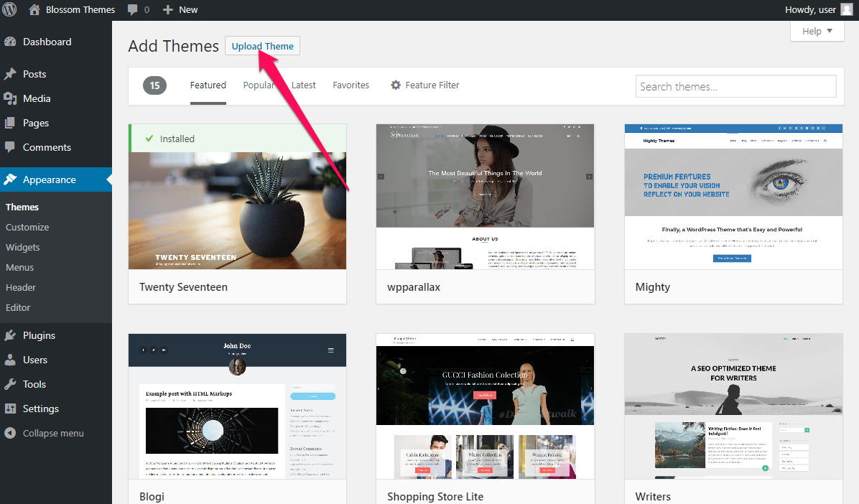
Task: Click the Posts pushpin icon
Action: tap(10, 74)
